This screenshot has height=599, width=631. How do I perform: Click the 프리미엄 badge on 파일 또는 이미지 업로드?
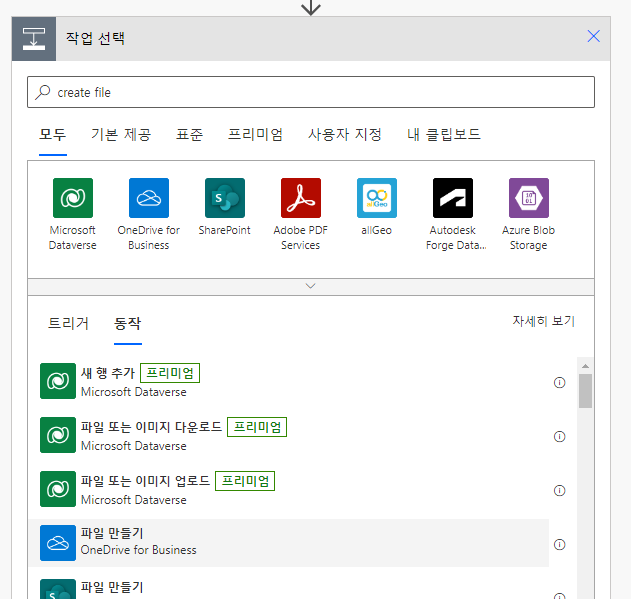(245, 481)
